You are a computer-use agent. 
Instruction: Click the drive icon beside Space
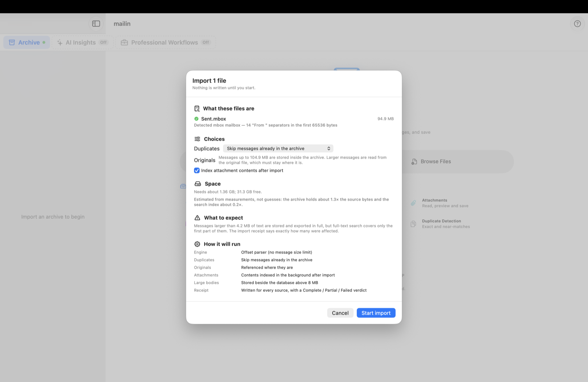click(x=198, y=184)
